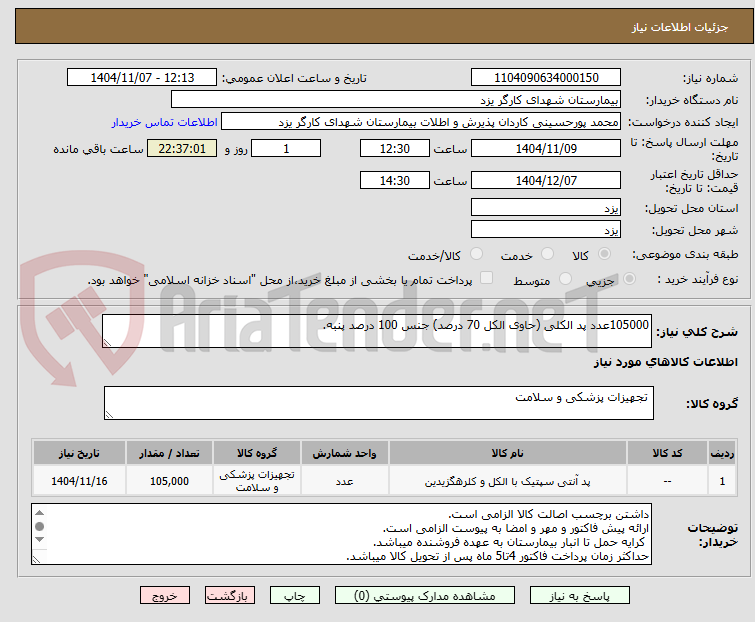
Task: Select the کالا/خدمت radio button
Action: tap(476, 254)
